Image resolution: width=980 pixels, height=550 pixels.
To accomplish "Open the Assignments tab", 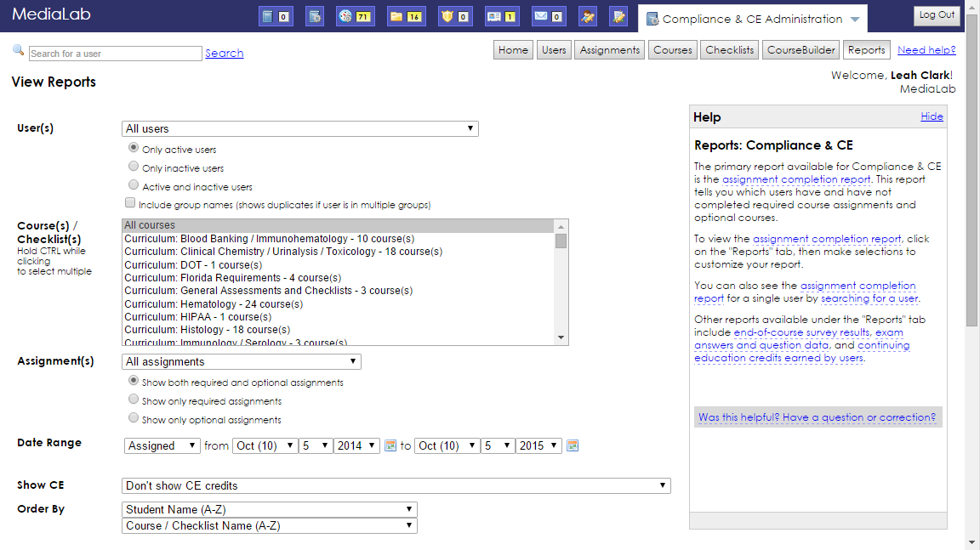I will [x=609, y=50].
